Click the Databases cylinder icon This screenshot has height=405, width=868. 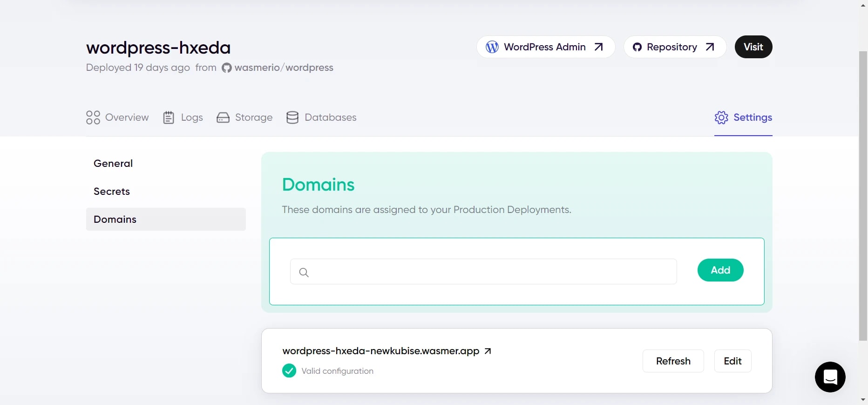292,117
